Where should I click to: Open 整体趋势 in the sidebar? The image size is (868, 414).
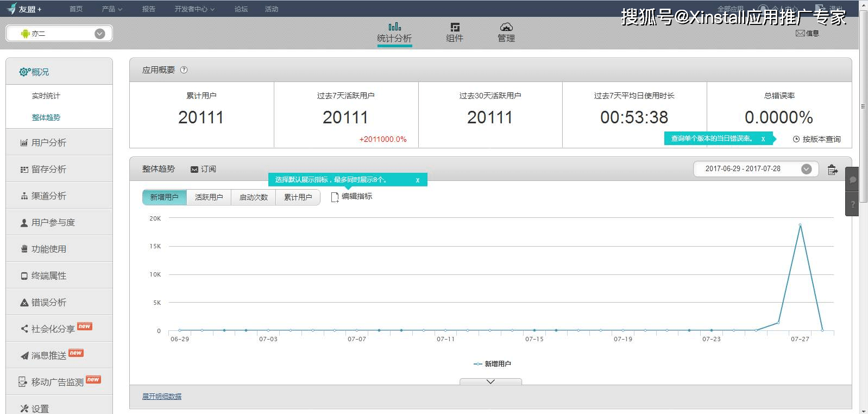click(x=46, y=117)
